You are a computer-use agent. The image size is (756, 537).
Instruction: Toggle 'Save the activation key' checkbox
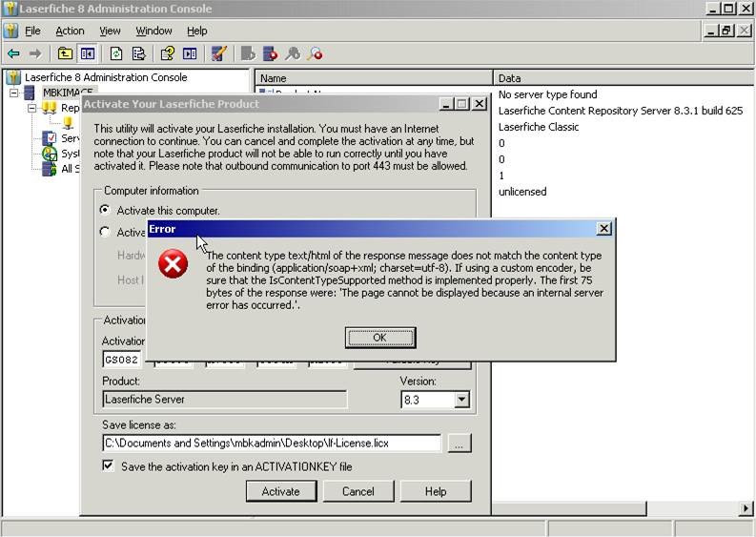pos(108,466)
